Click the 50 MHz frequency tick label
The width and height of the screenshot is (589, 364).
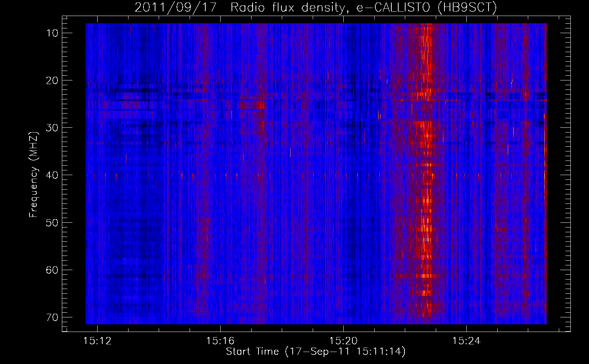52,222
